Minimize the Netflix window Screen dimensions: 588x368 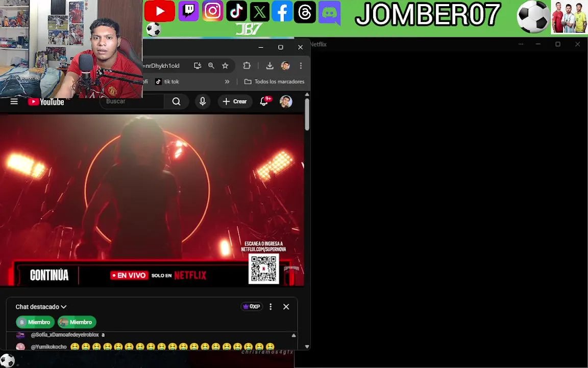[x=538, y=44]
